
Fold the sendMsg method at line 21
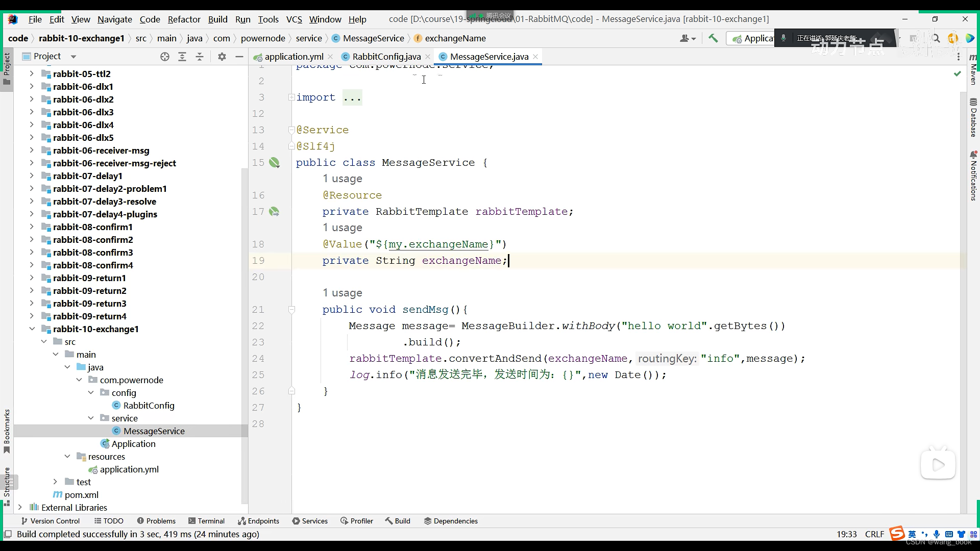[x=291, y=309]
